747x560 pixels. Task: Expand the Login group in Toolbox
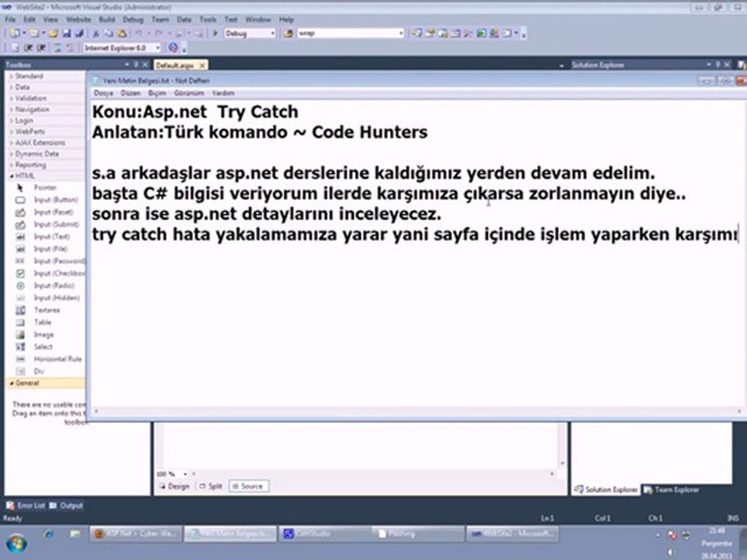pos(23,121)
